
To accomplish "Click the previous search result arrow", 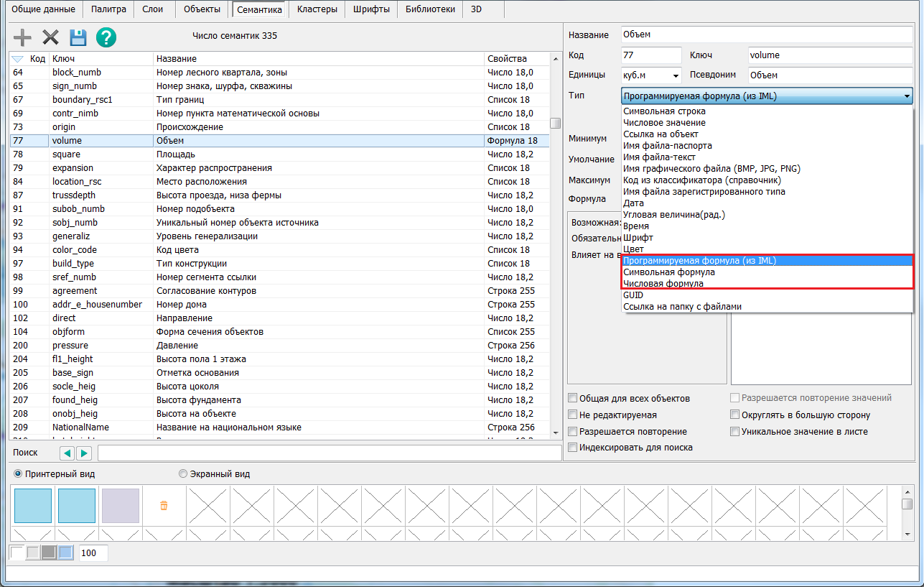I will point(67,453).
